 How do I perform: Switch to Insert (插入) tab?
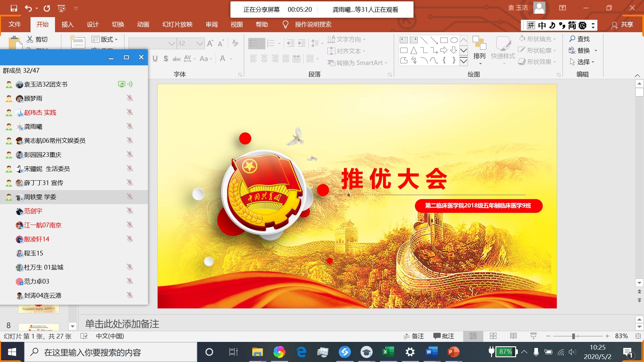pyautogui.click(x=67, y=24)
